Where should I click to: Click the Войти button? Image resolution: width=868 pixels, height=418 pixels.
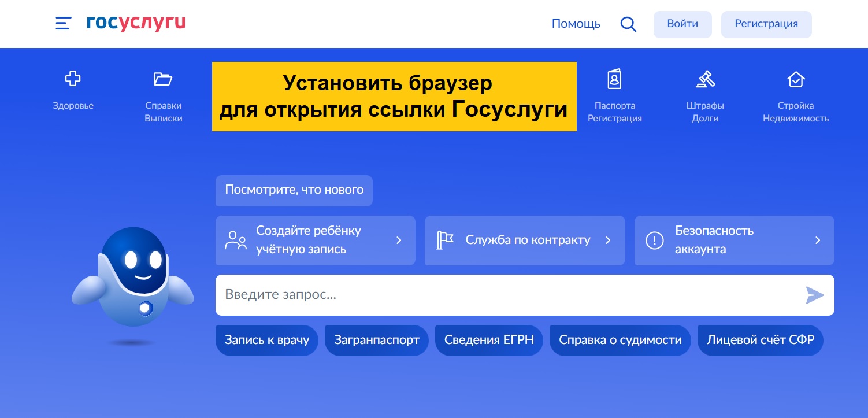tap(682, 24)
